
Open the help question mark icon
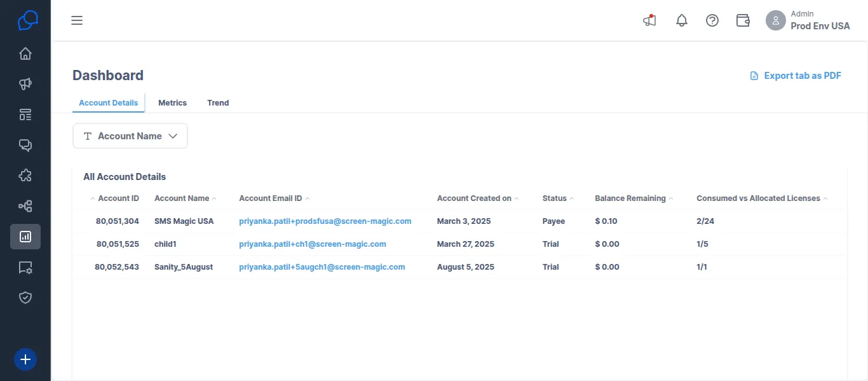pyautogui.click(x=712, y=21)
